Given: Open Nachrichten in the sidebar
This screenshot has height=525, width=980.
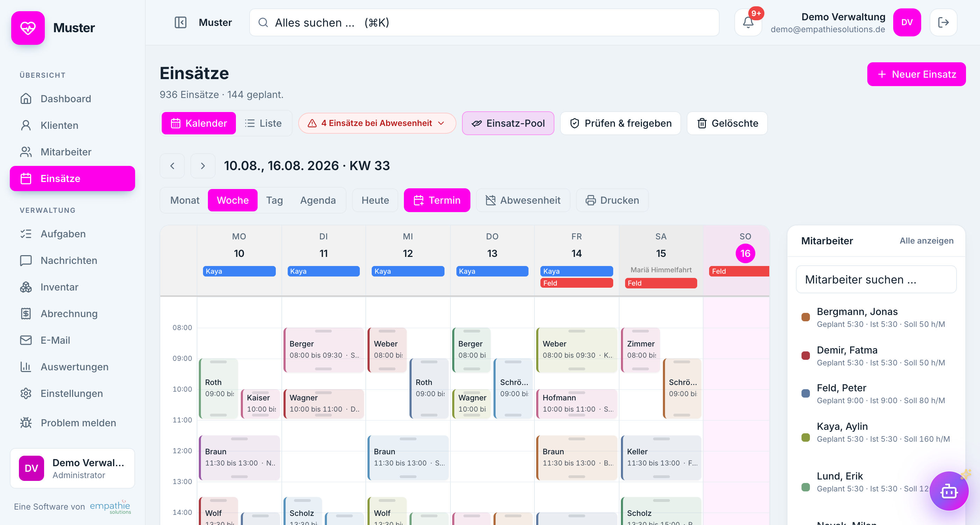Looking at the screenshot, I should click(x=72, y=260).
